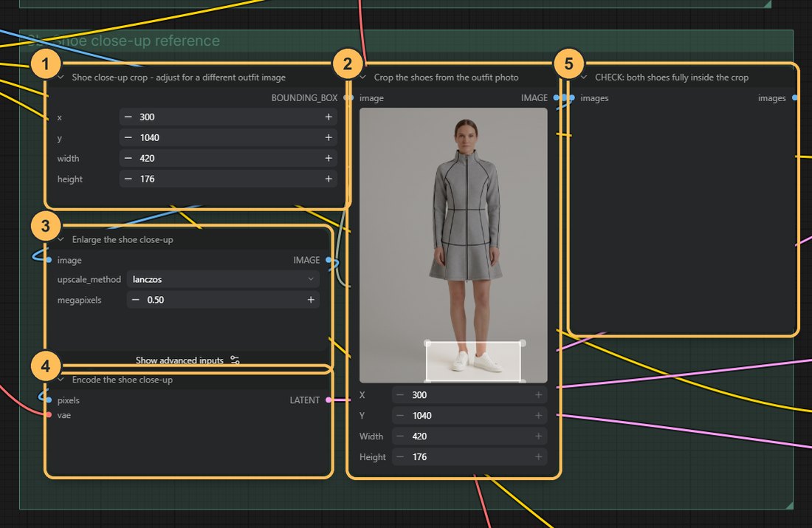Increase megapixels value 0.50
The width and height of the screenshot is (812, 528).
(x=311, y=300)
